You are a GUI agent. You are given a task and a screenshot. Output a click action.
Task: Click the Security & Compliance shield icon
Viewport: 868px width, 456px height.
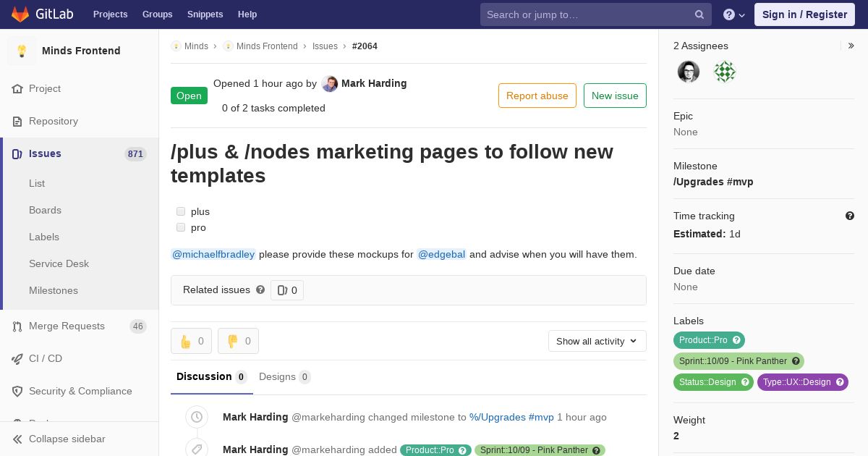[x=17, y=392]
